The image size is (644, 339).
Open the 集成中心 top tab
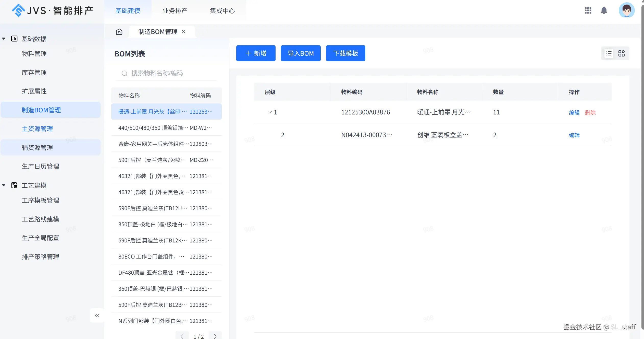coord(222,11)
